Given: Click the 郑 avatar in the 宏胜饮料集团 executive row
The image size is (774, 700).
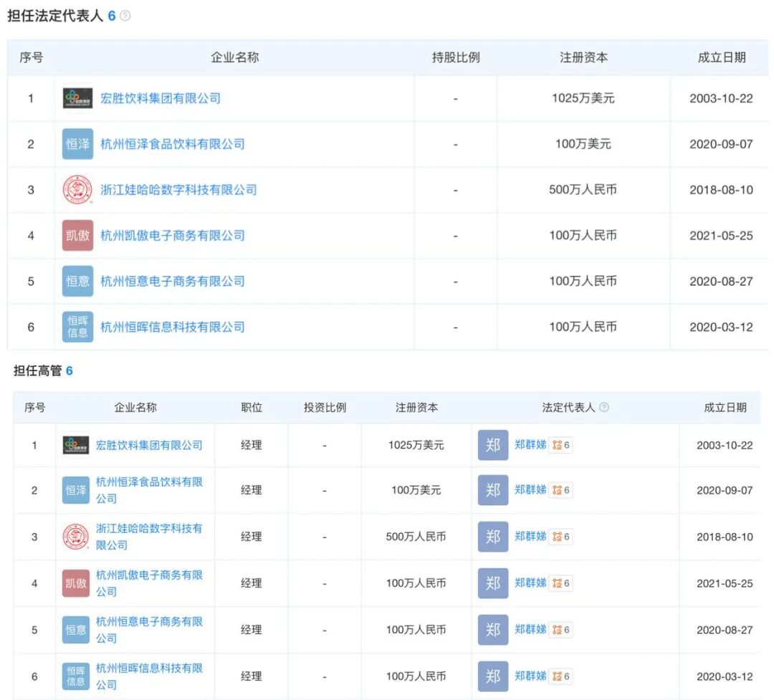Looking at the screenshot, I should point(493,445).
